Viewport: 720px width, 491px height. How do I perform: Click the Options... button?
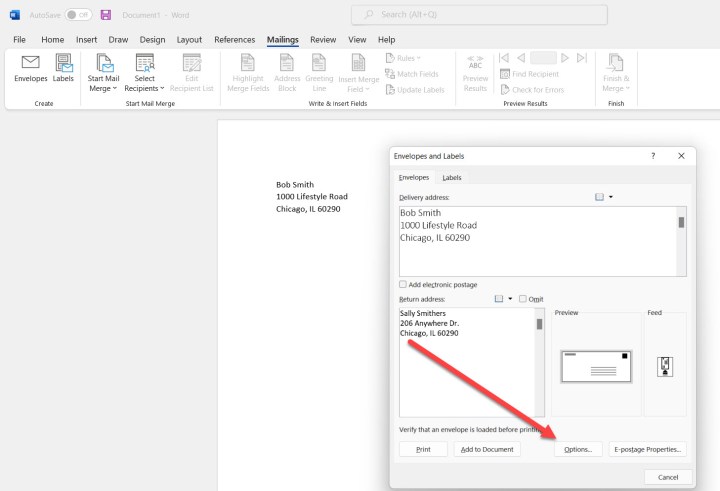click(578, 450)
